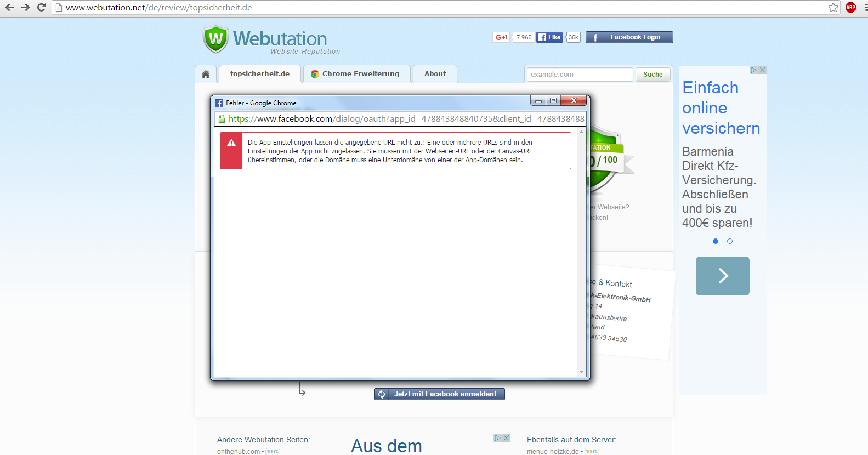The width and height of the screenshot is (868, 455).
Task: Click the App-Einstellungen error message text
Action: [x=390, y=151]
